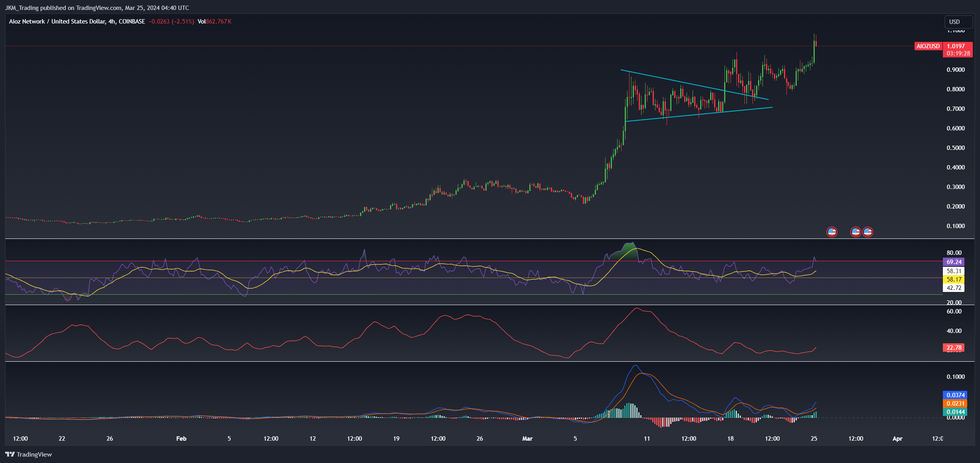Click the red RSI overbought level line

tap(474, 261)
